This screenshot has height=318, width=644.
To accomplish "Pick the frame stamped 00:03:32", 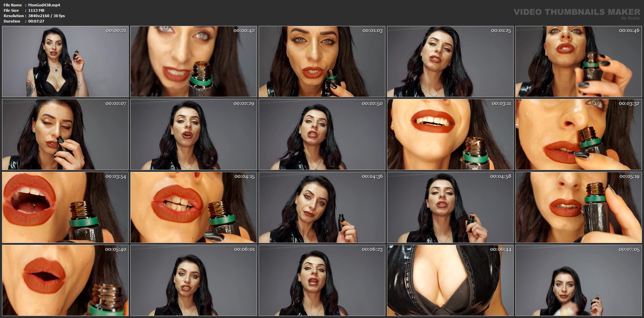I will [579, 134].
